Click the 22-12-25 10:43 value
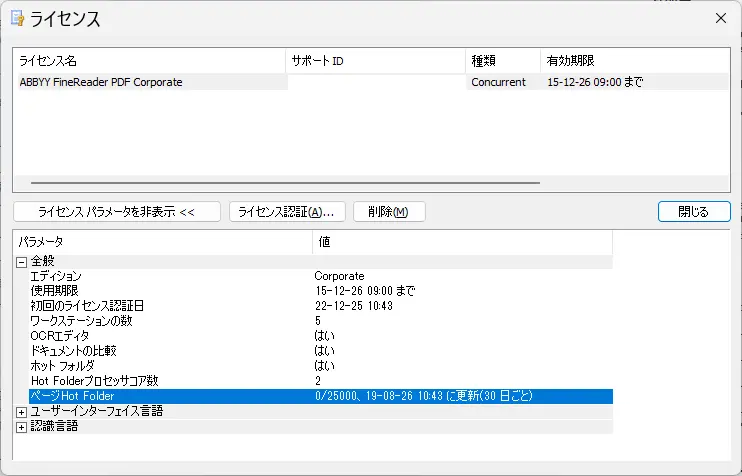 coord(354,306)
